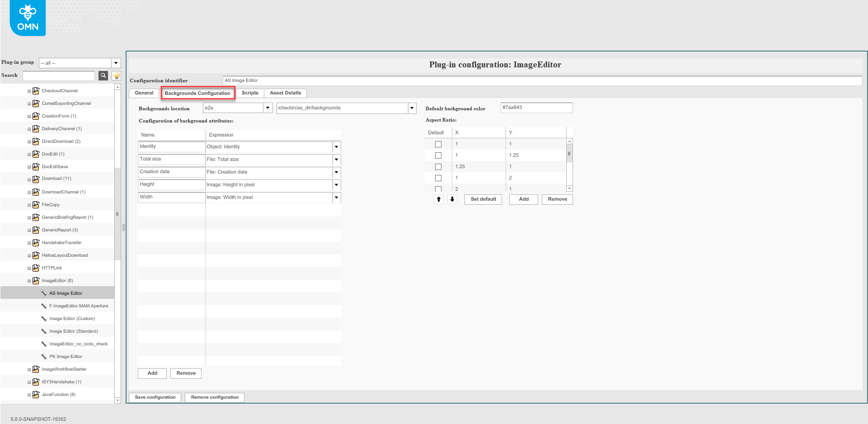Click the wrench icon for PK Image Editor
This screenshot has height=424, width=868.
[44, 356]
